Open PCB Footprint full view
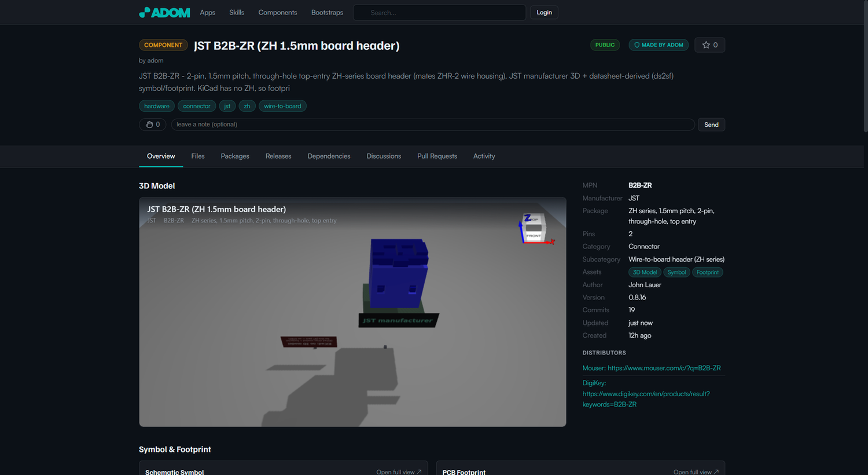 click(x=696, y=472)
